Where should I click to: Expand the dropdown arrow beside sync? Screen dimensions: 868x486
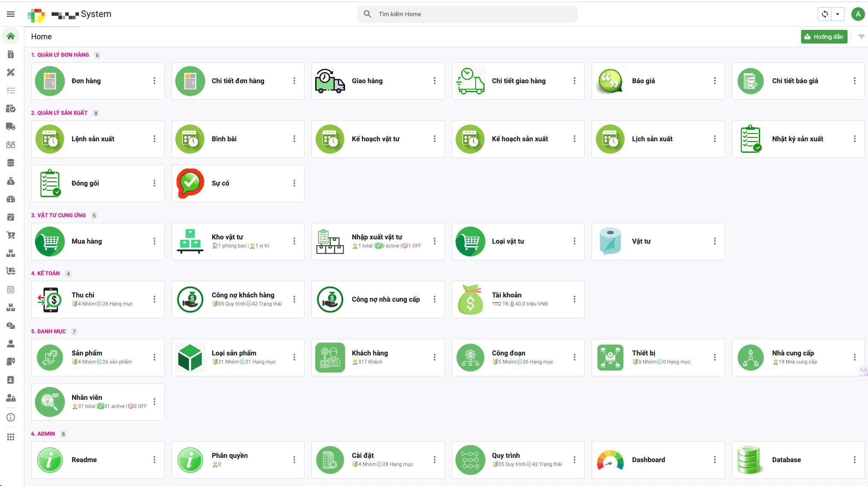tap(838, 14)
